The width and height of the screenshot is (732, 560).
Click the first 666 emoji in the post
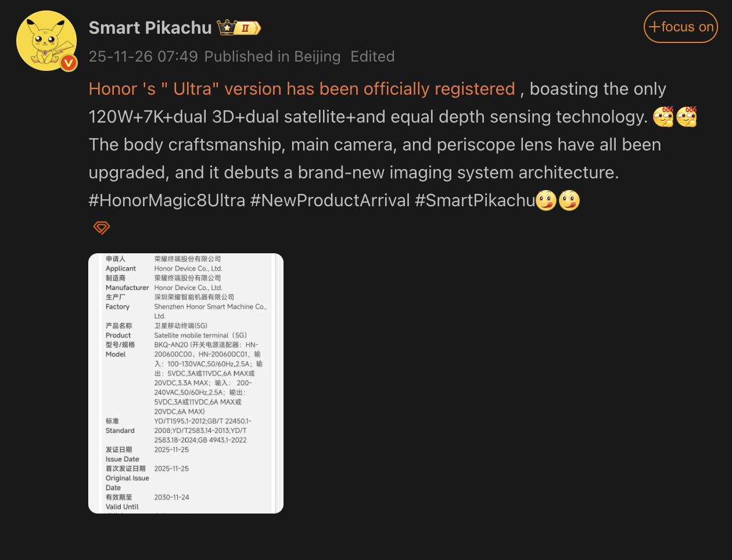tap(662, 116)
